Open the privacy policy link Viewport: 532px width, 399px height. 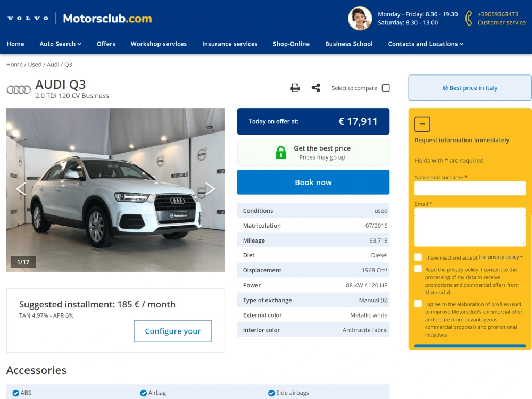pyautogui.click(x=499, y=257)
